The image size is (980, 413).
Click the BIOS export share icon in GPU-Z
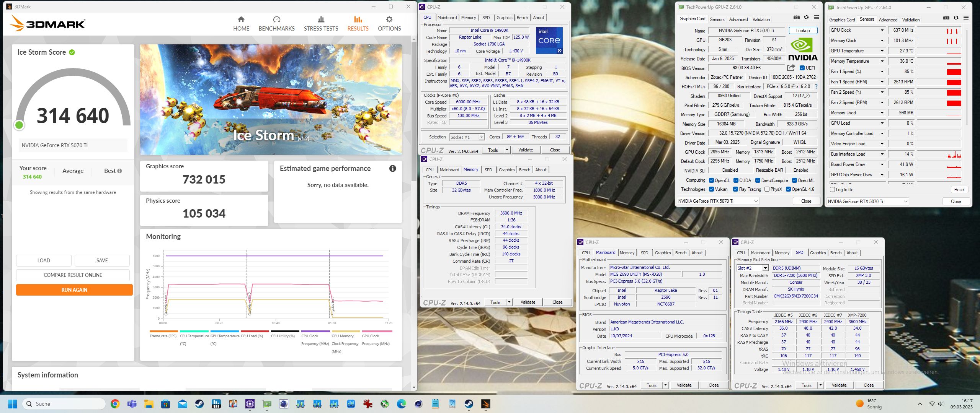point(791,68)
